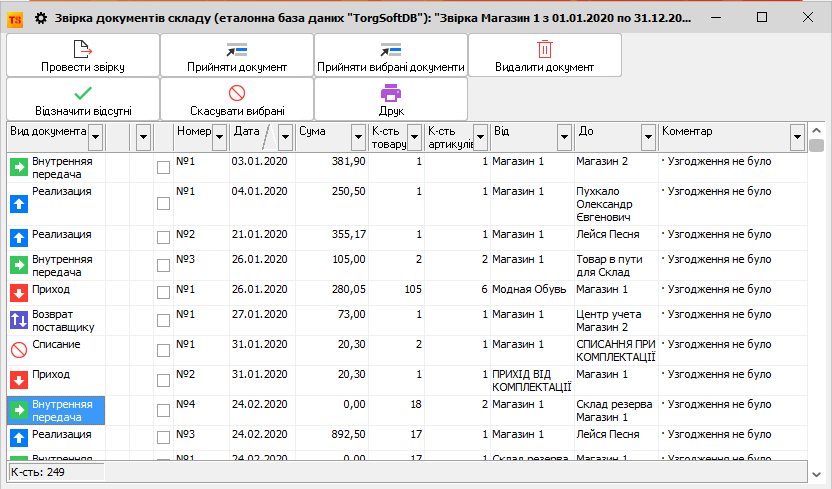Click the 'Номер' column header

point(193,131)
